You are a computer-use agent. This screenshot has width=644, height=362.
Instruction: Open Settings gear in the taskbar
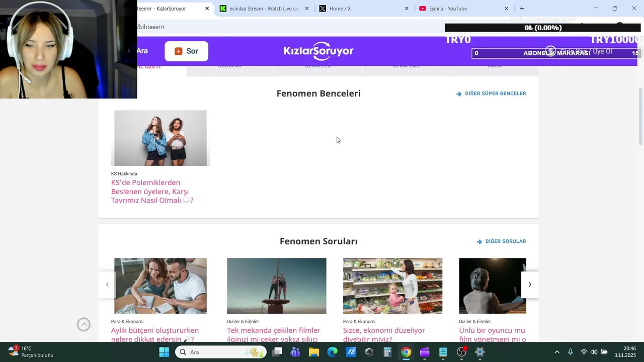pos(480,352)
